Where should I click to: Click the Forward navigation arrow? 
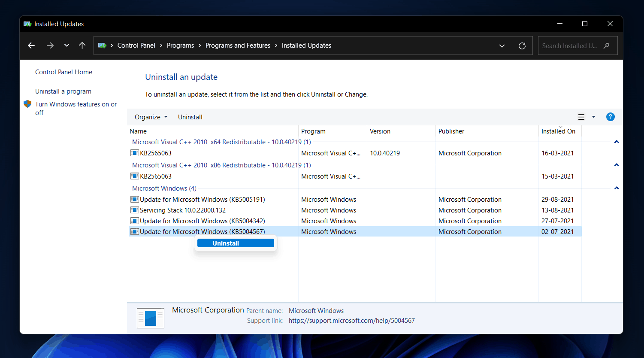[x=50, y=46]
